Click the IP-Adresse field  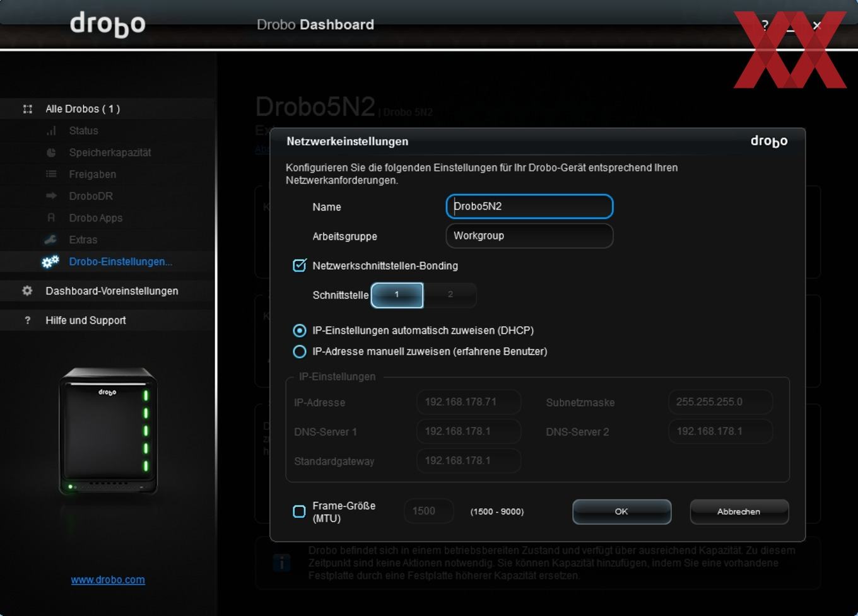[469, 402]
